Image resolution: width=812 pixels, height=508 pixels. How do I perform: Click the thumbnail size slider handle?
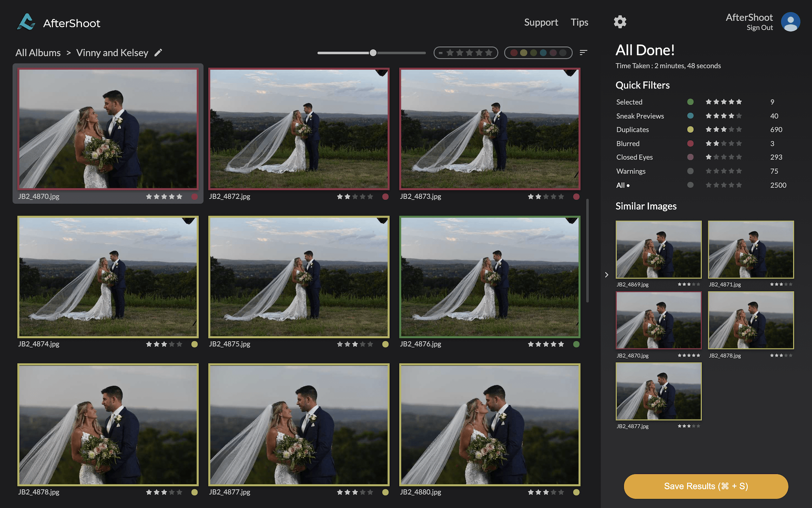coord(373,53)
